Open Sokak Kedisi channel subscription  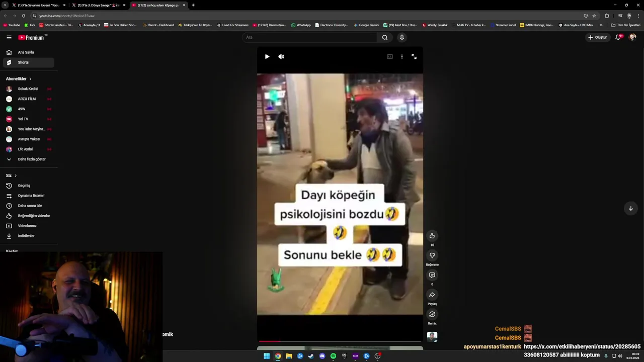[x=29, y=89]
